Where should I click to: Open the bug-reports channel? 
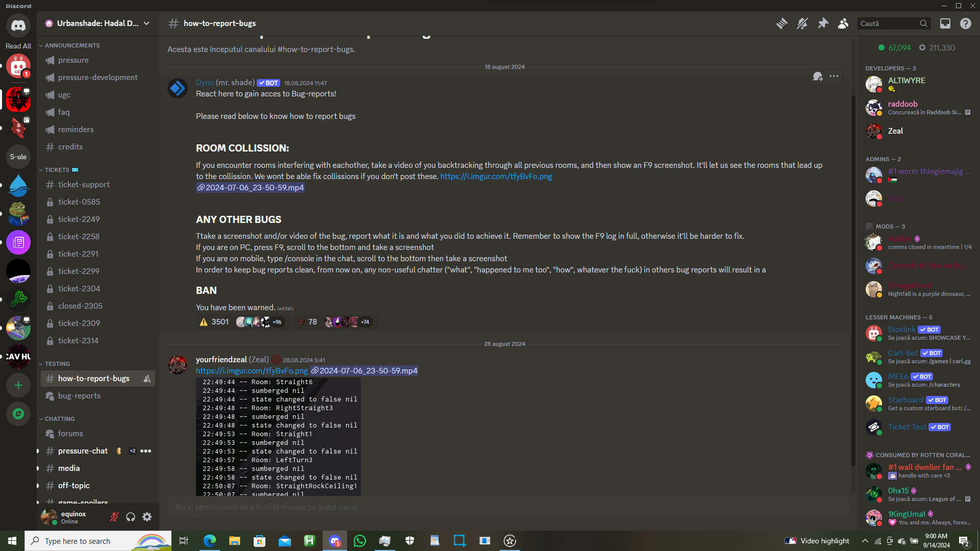pyautogui.click(x=79, y=396)
